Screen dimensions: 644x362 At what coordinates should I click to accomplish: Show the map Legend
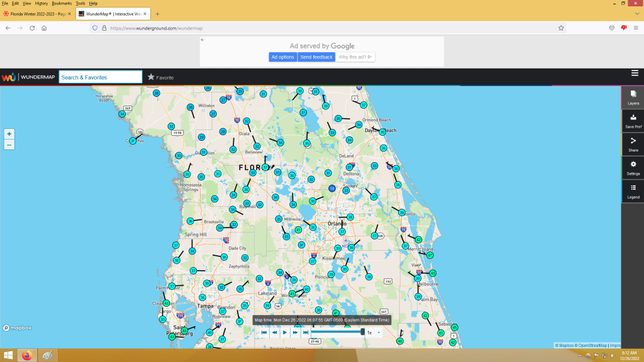pyautogui.click(x=633, y=191)
